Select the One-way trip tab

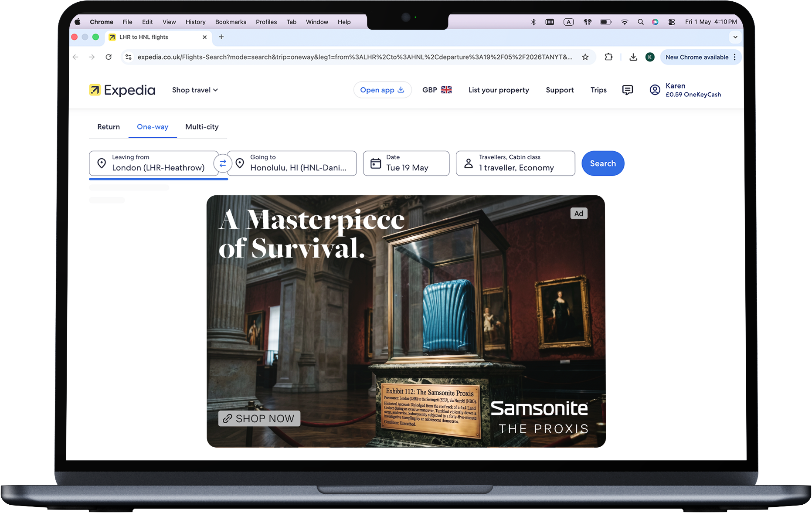pyautogui.click(x=153, y=127)
